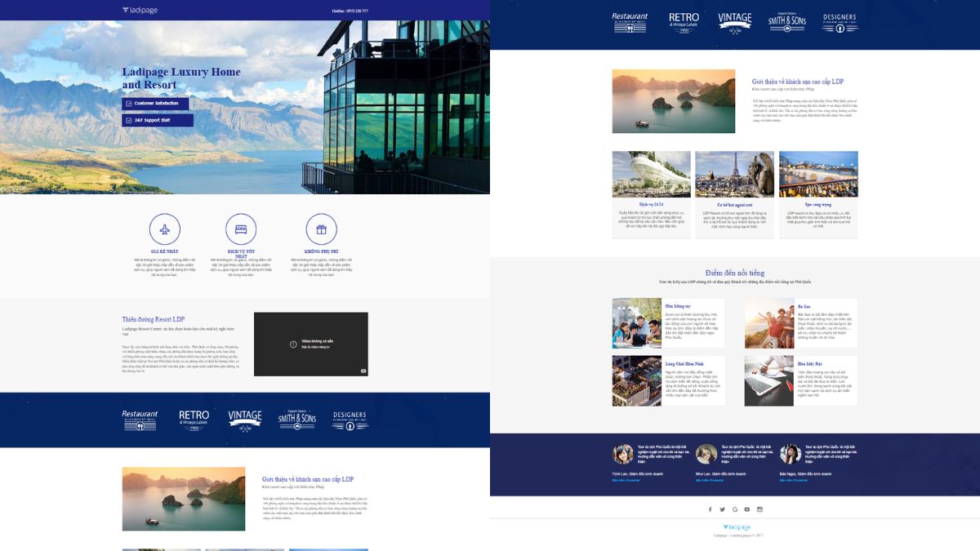
Task: Open the Ha Long Bay photo thumbnail
Action: [x=674, y=100]
